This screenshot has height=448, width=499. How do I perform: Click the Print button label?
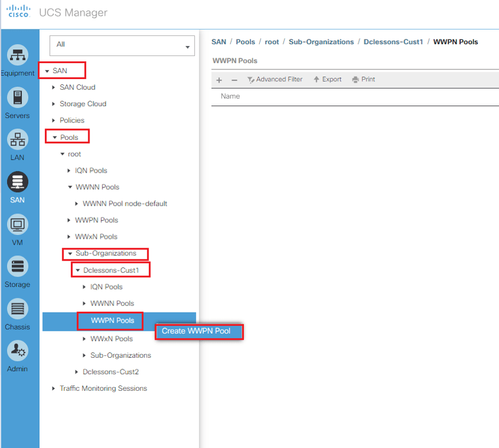click(x=368, y=79)
